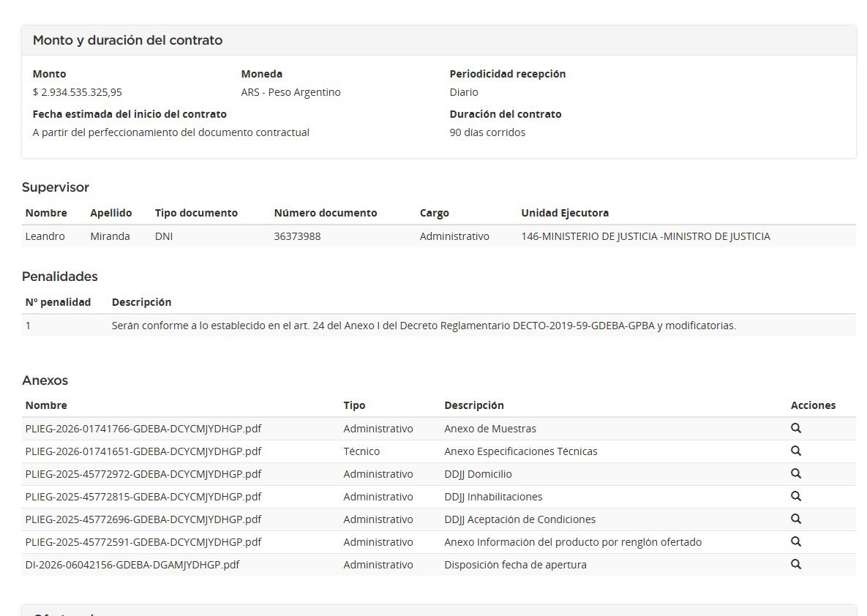Click the Monto y duración del contrato header
867x616 pixels.
[127, 40]
